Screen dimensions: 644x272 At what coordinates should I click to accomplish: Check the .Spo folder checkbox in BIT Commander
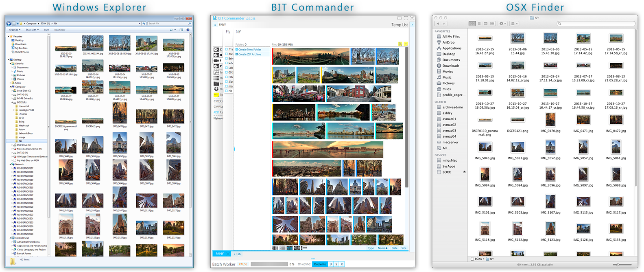[226, 81]
